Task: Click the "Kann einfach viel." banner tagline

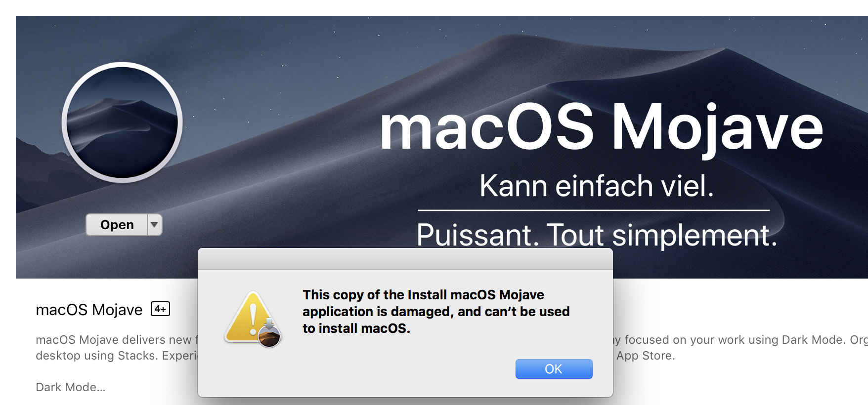Action: 597,186
